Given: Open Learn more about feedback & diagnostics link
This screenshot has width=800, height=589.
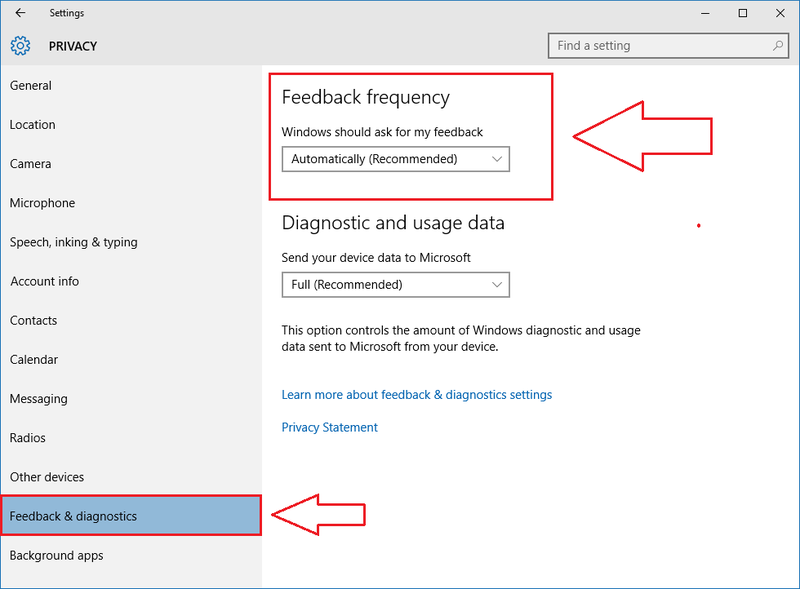Looking at the screenshot, I should 417,395.
